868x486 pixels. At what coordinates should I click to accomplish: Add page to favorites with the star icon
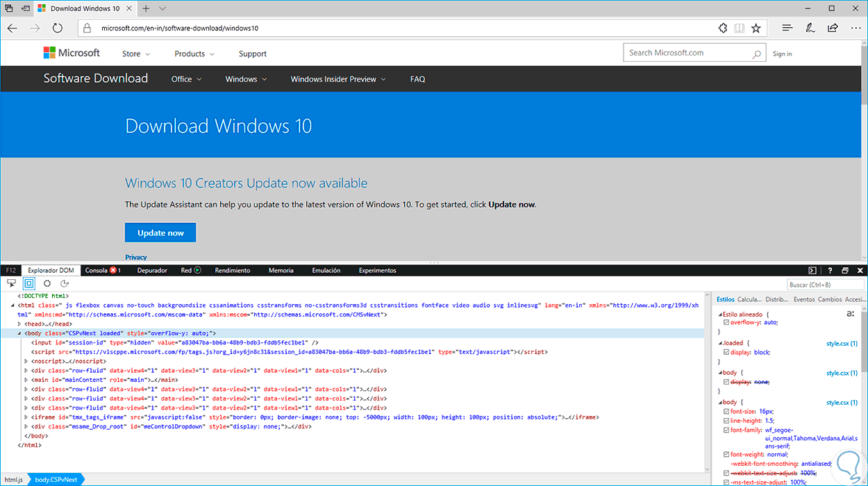[756, 28]
